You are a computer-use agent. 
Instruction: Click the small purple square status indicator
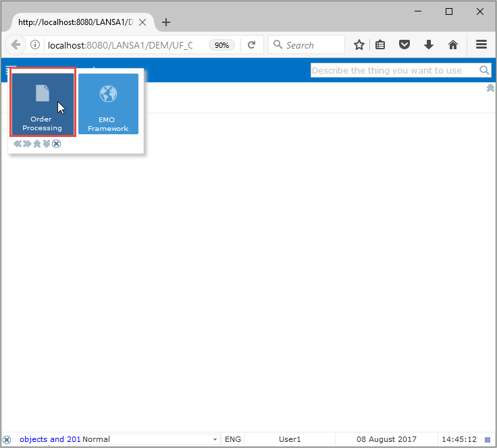click(488, 439)
